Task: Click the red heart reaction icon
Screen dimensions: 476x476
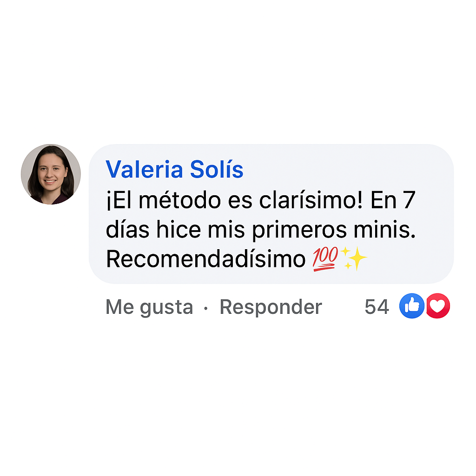Action: [x=438, y=306]
